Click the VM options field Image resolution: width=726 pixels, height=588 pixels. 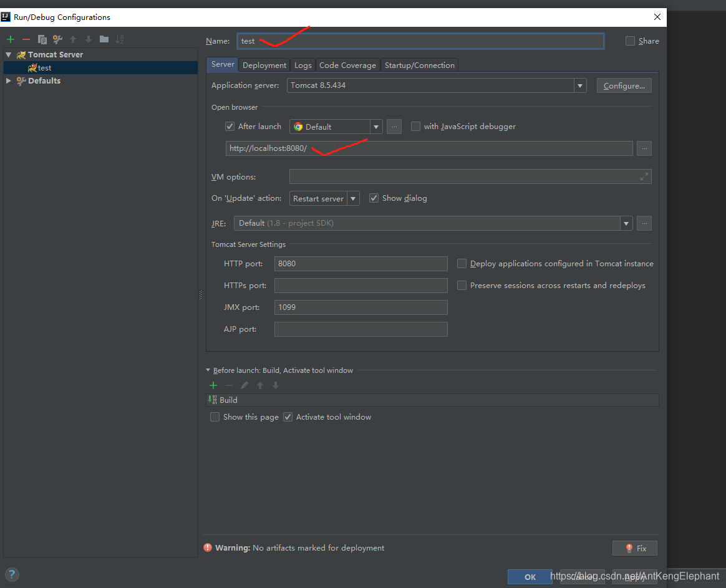[470, 176]
